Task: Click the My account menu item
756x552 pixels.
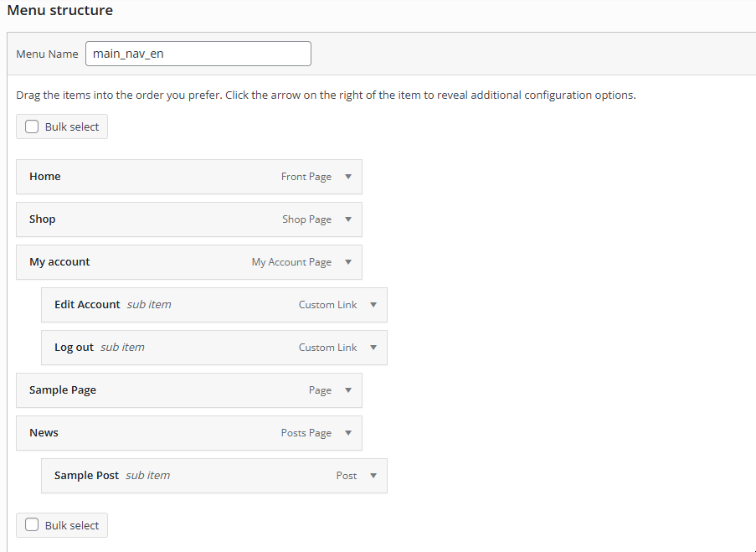Action: [60, 262]
